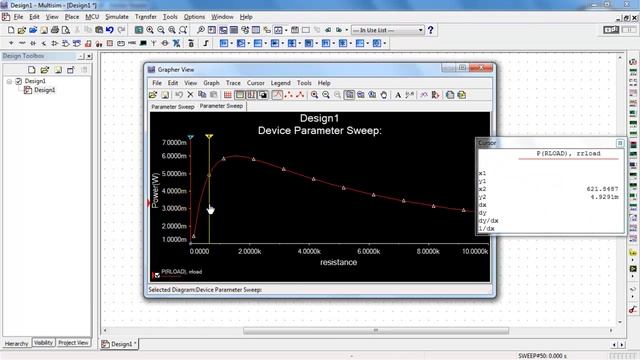This screenshot has width=640, height=360.
Task: Toggle the Design1 root checkbox
Action: (x=18, y=81)
